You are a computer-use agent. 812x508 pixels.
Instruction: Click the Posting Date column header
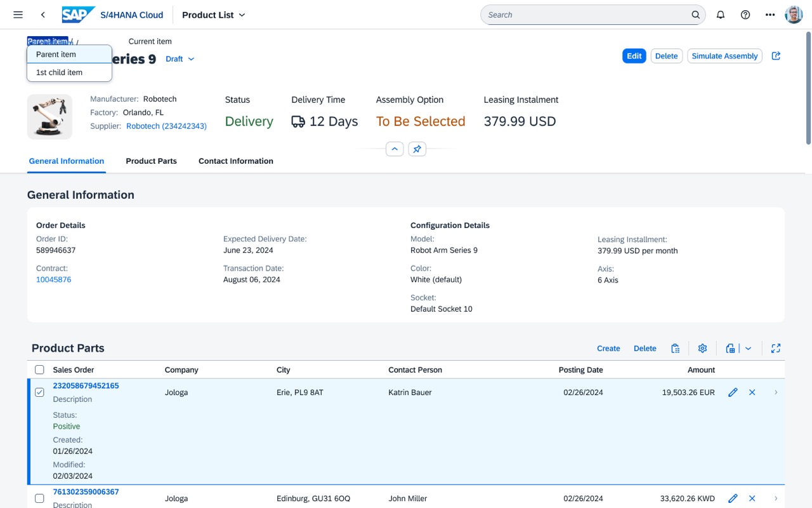(581, 370)
